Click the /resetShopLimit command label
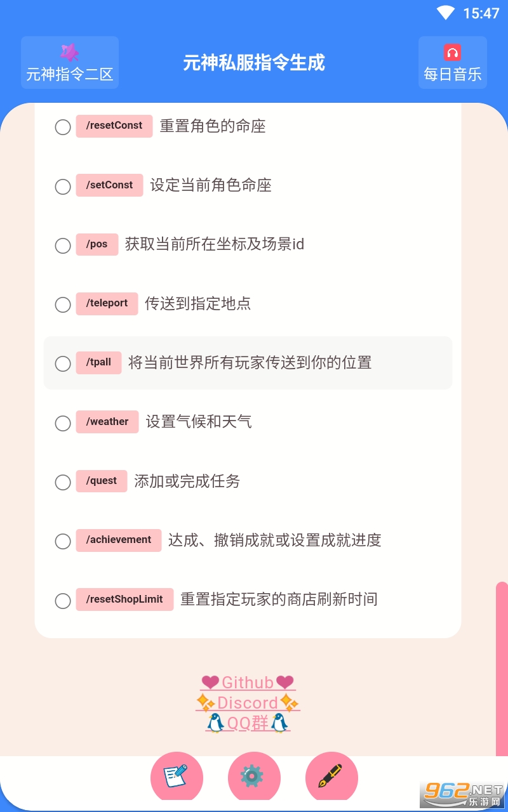This screenshot has height=812, width=508. pos(124,599)
